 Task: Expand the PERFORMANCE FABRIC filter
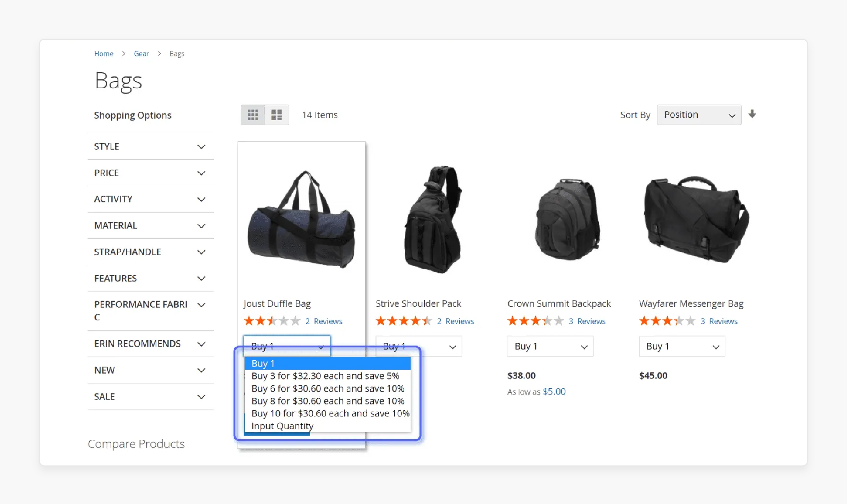click(150, 311)
